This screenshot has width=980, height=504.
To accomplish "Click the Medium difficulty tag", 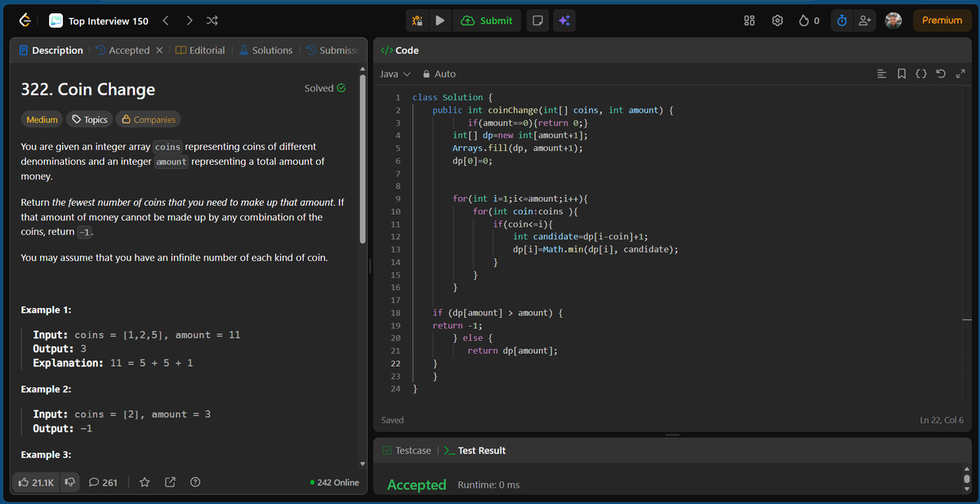I will (x=42, y=119).
